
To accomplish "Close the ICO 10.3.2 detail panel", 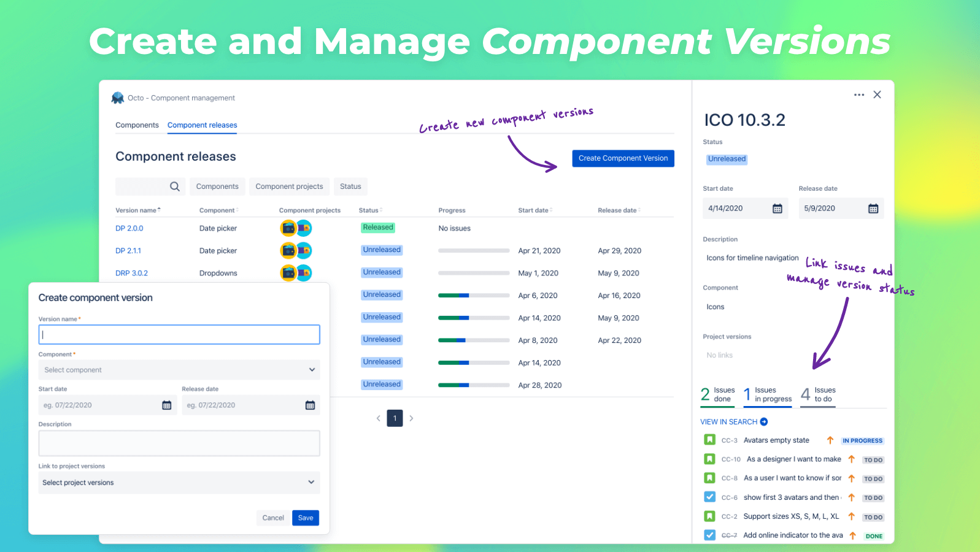I will coord(878,94).
